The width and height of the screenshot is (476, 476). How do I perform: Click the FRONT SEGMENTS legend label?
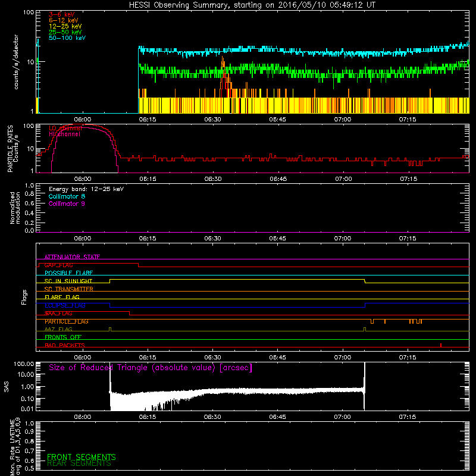pyautogui.click(x=82, y=457)
